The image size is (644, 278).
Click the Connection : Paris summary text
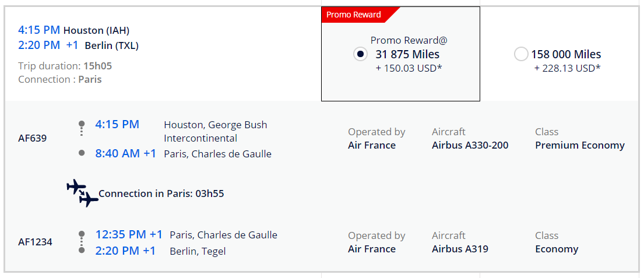tap(60, 79)
